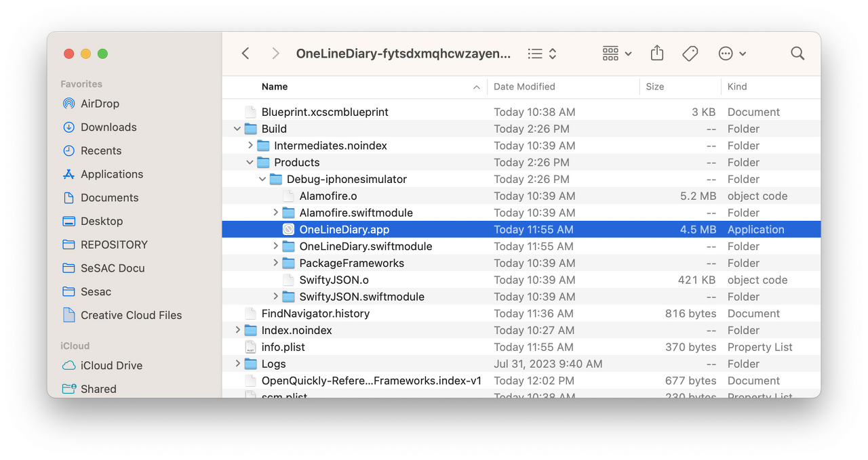Expand the SwiftyJSON.swiftmodule folder
Screen dimensions: 868x460
[275, 297]
